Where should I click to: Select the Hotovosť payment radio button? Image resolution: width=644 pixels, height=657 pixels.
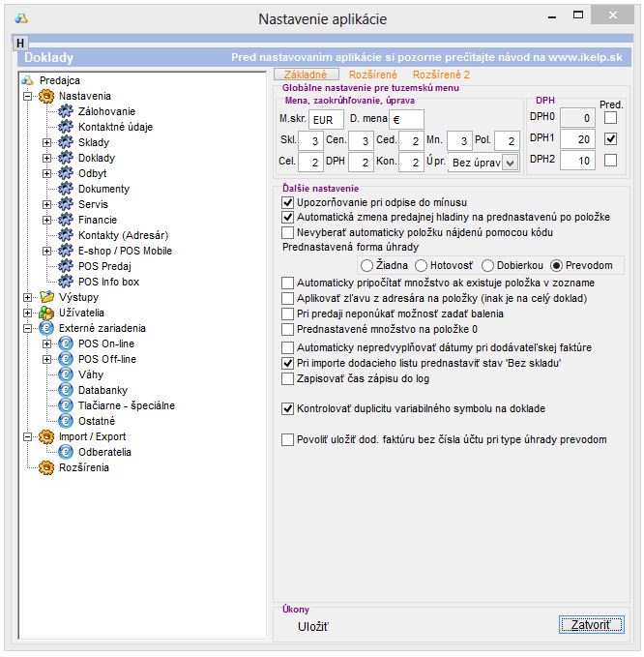point(421,265)
